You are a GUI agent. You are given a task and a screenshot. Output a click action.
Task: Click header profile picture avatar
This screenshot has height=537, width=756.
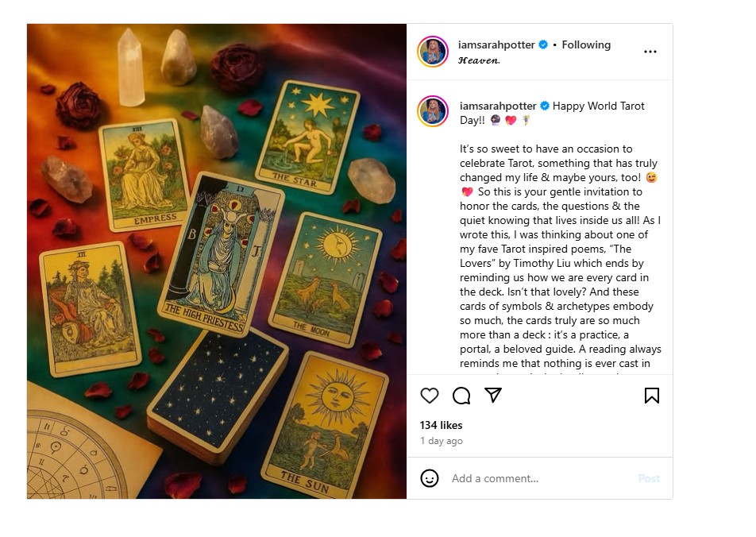point(433,52)
